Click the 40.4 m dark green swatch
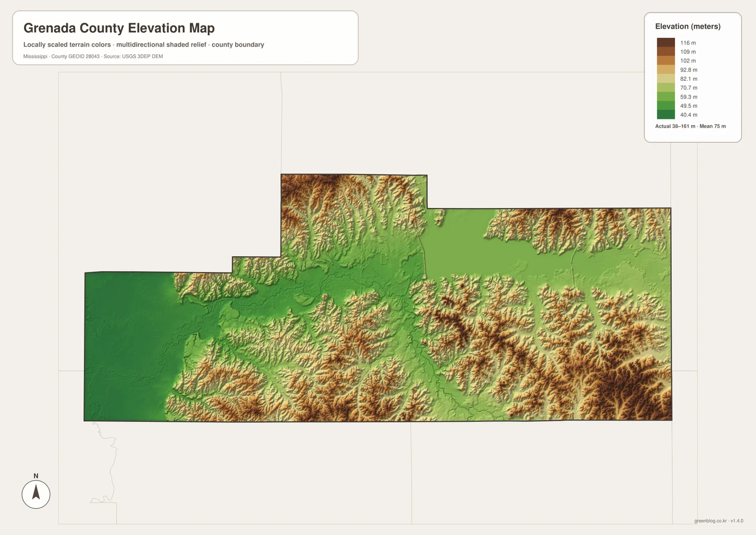Screen dimensions: 756x535 [666, 115]
